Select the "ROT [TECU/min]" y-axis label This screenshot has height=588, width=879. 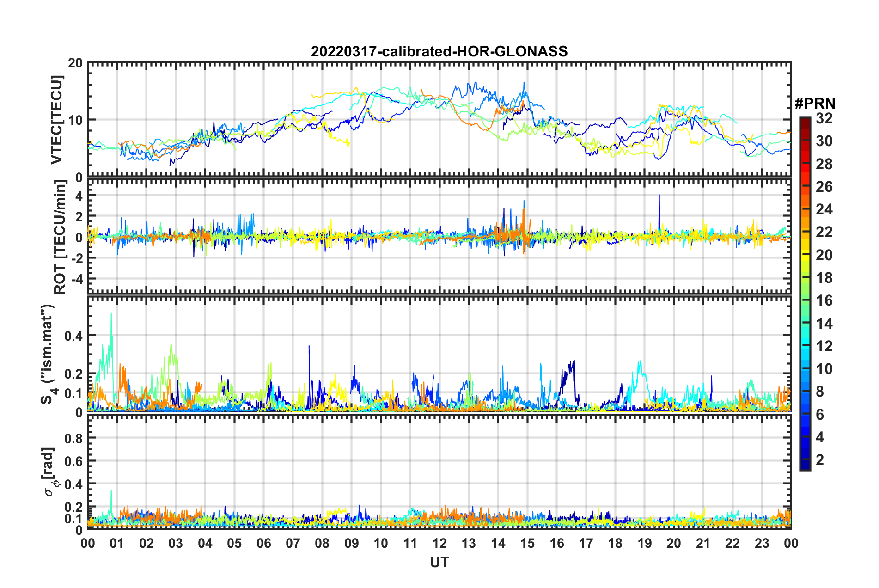point(60,237)
